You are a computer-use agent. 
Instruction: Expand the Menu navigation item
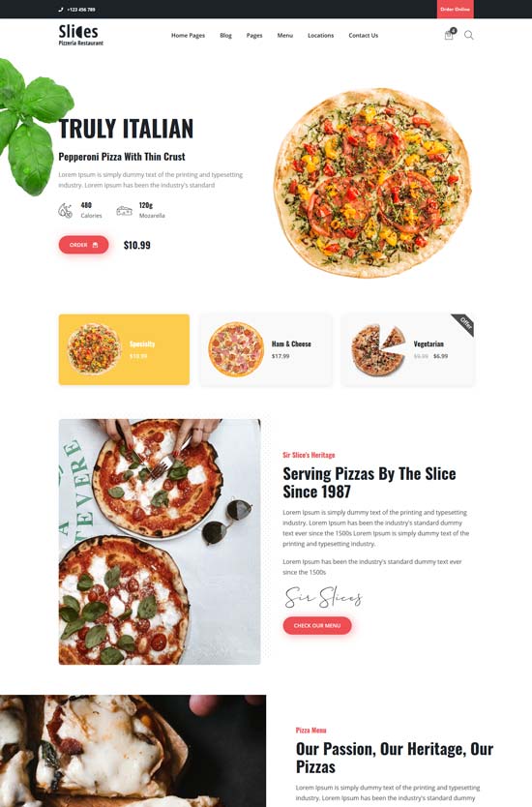(285, 36)
